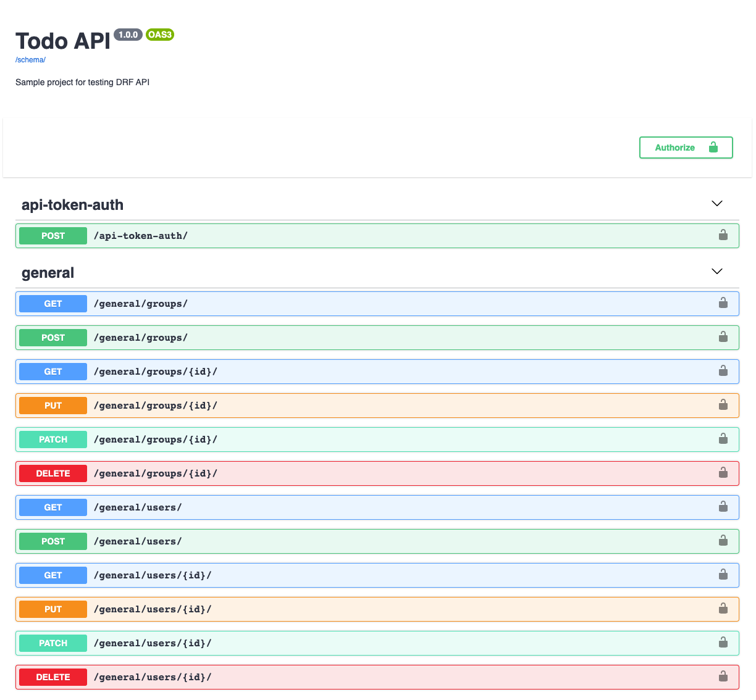Screen dimensions: 756x700
Task: Click the Authorize button
Action: point(686,148)
